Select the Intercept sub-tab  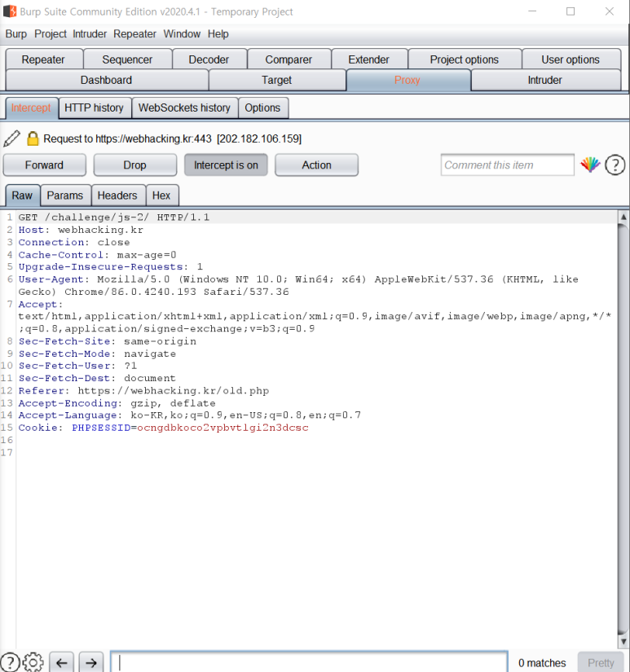pyautogui.click(x=31, y=108)
